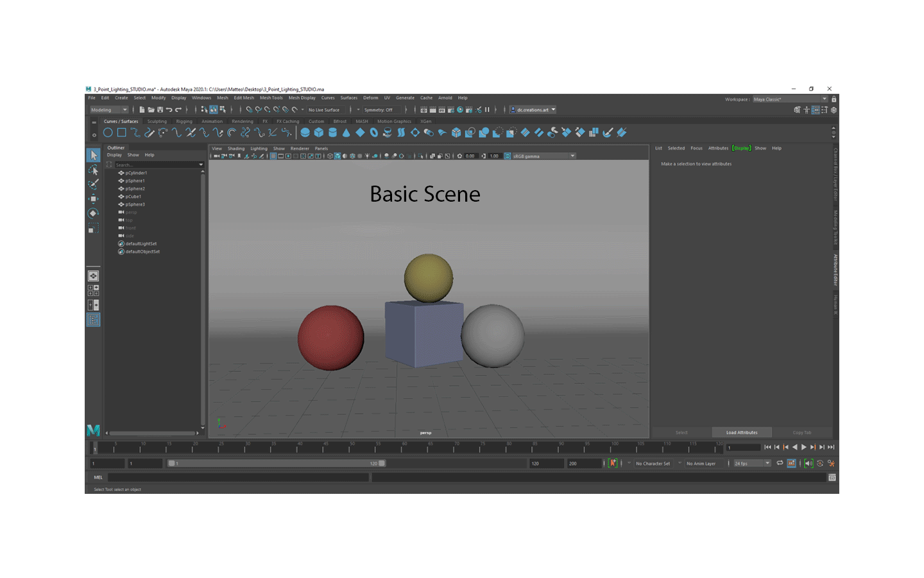924x578 pixels.
Task: Click the Open Scene folder icon
Action: tap(151, 110)
